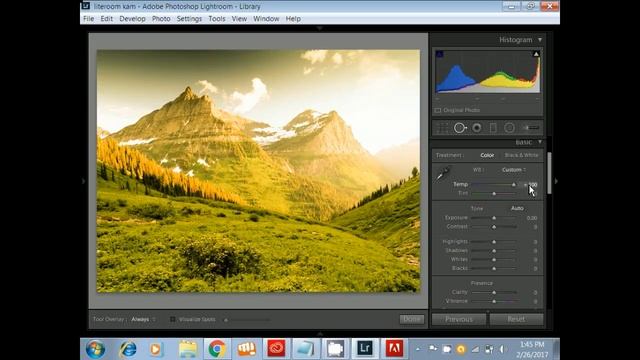Toggle highlight clipping indicator in histogram
This screenshot has height=360, width=640.
[536, 54]
